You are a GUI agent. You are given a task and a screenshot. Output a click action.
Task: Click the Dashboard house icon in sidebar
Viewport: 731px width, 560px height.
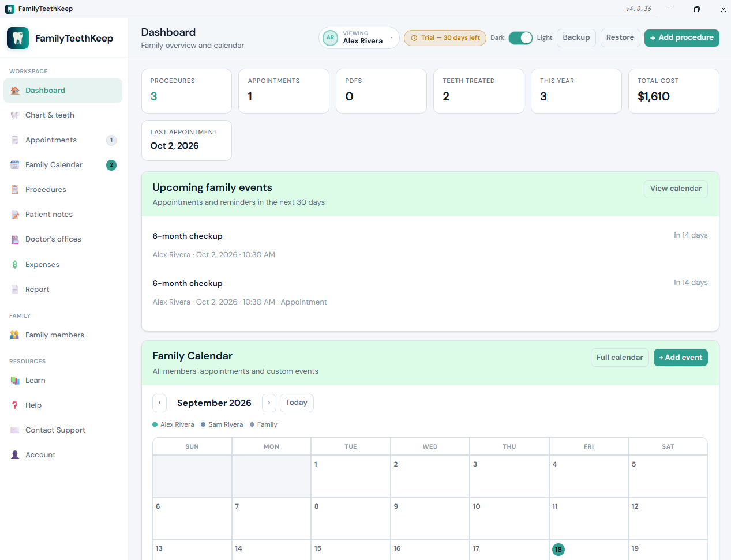point(15,91)
